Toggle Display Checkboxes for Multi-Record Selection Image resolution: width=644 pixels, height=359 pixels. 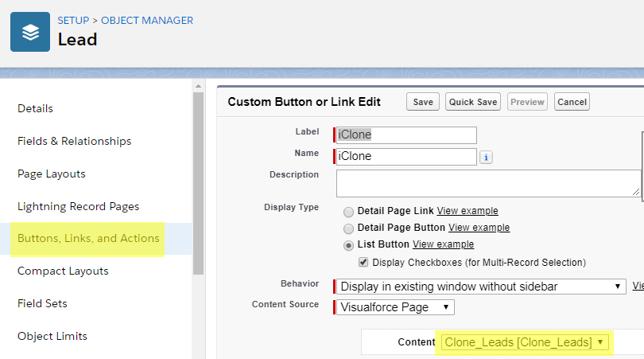point(363,263)
